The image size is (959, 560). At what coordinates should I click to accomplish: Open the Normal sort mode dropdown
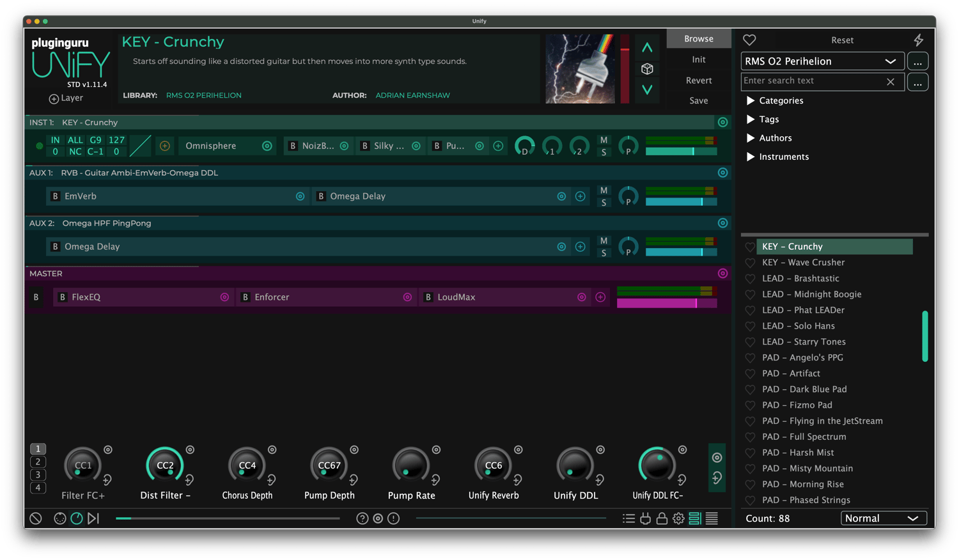(x=884, y=518)
